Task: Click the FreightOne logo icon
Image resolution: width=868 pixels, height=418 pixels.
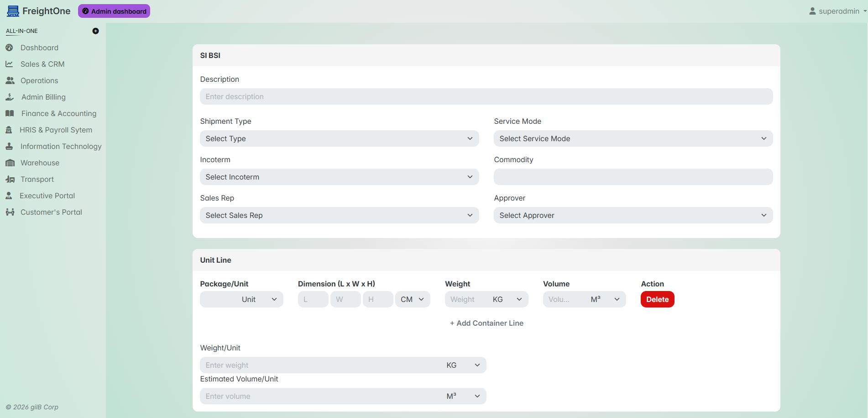Action: tap(13, 11)
